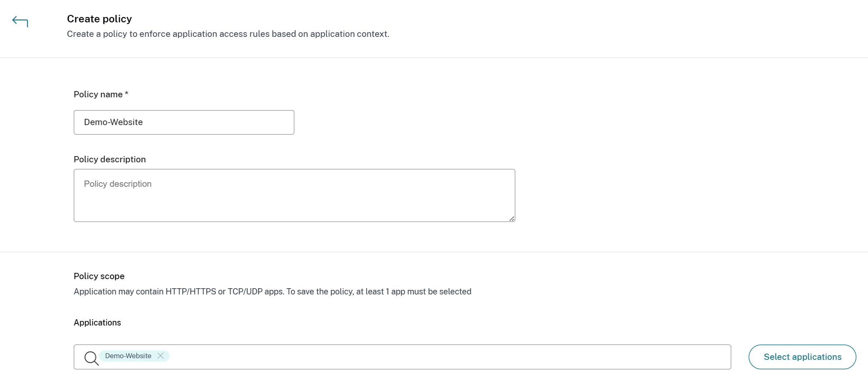Click the magnifier search icon in Applications
The width and height of the screenshot is (868, 388).
[x=91, y=358]
